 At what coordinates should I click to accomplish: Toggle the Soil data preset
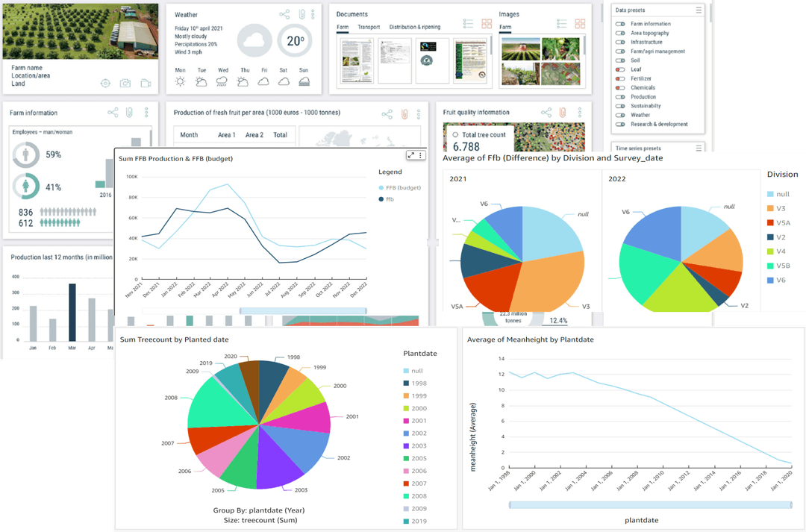click(620, 60)
